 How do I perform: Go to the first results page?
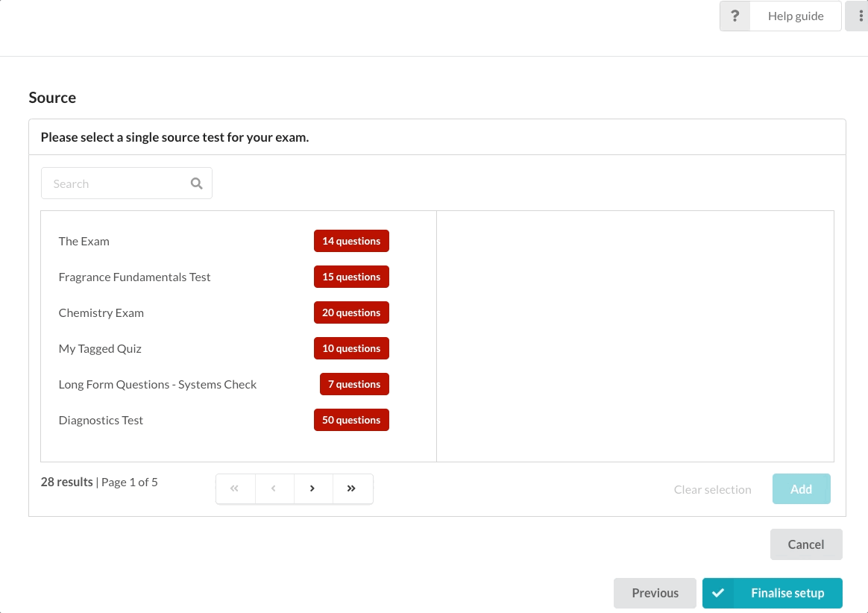coord(235,488)
